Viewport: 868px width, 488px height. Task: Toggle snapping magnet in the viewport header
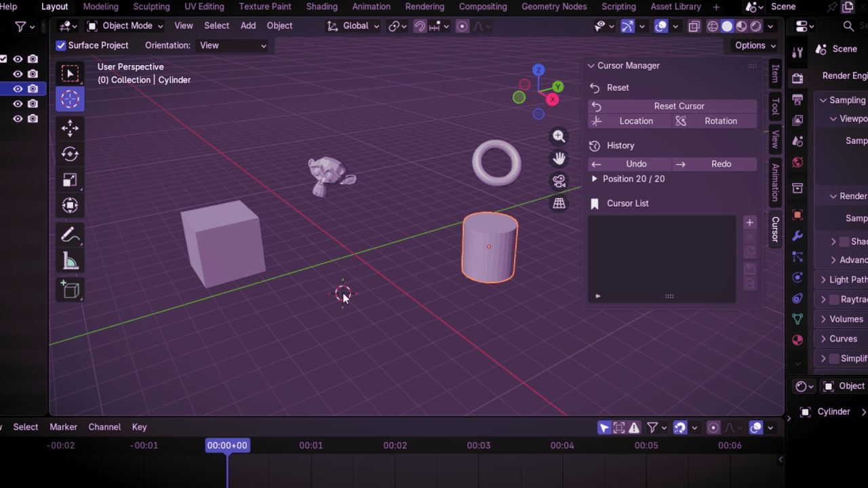[x=420, y=26]
